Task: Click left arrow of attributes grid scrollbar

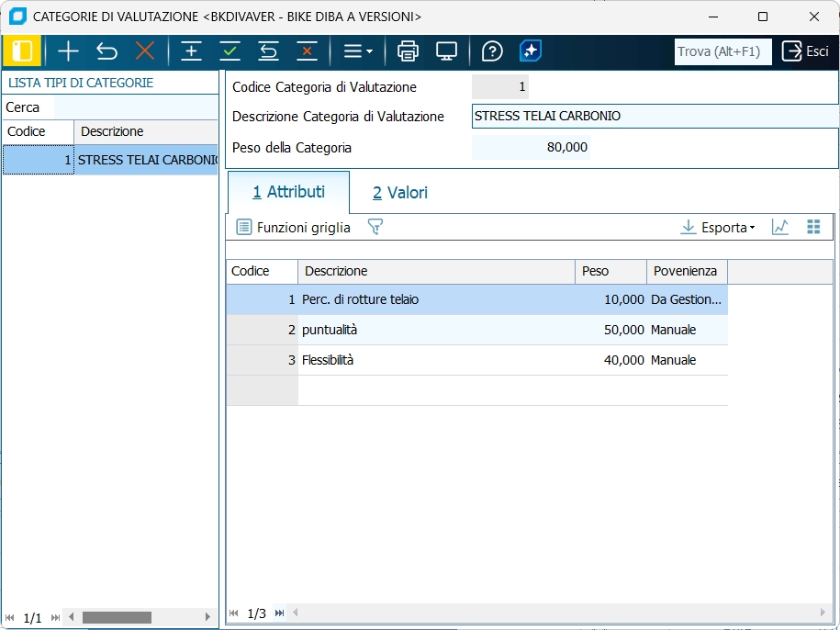Action: coord(295,613)
